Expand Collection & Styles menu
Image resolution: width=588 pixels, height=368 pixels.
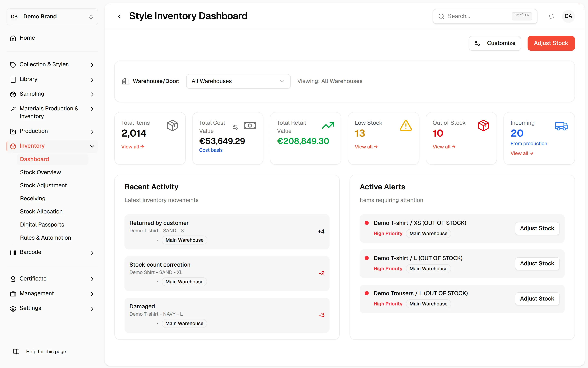pyautogui.click(x=52, y=64)
